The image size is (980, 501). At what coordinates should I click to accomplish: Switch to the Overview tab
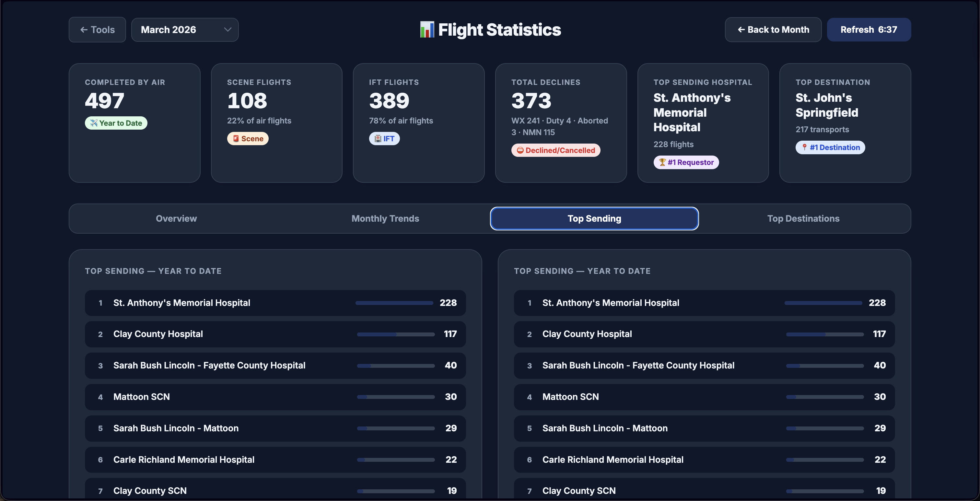tap(176, 218)
